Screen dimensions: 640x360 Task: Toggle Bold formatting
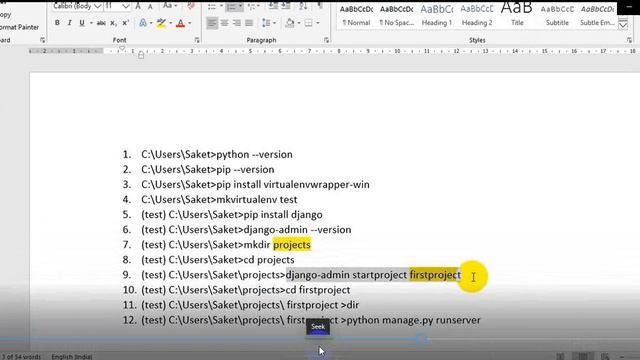click(57, 23)
